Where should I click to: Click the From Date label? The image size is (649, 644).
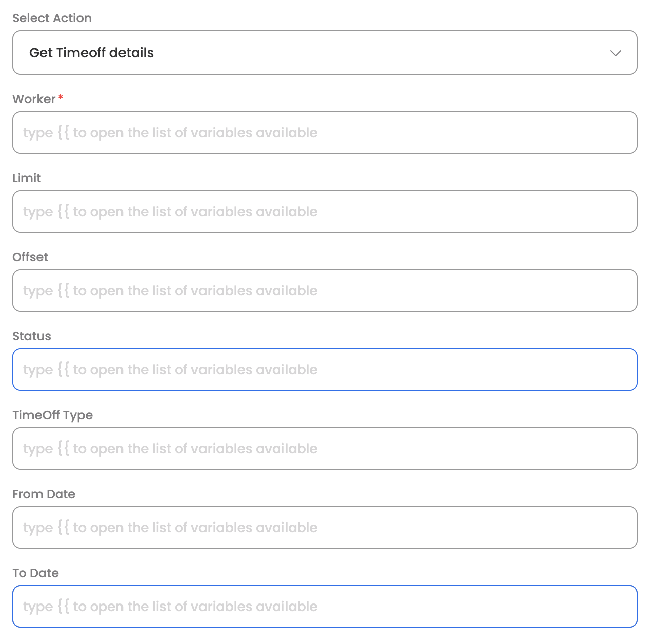coord(44,494)
